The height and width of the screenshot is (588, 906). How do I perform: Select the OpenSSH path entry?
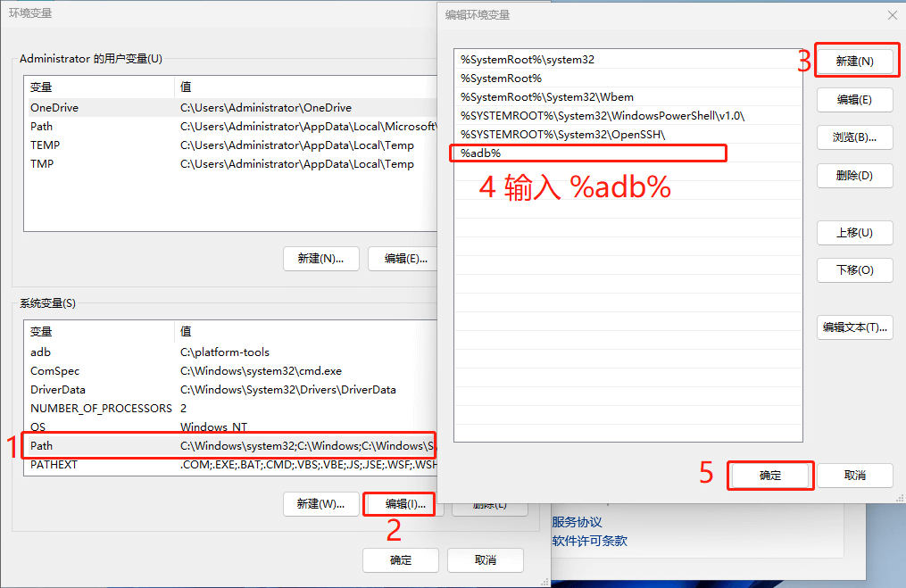coord(628,135)
